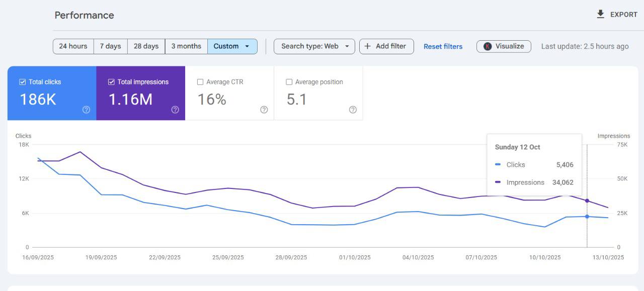Choose the 3 months range
This screenshot has height=291, width=644.
[186, 46]
